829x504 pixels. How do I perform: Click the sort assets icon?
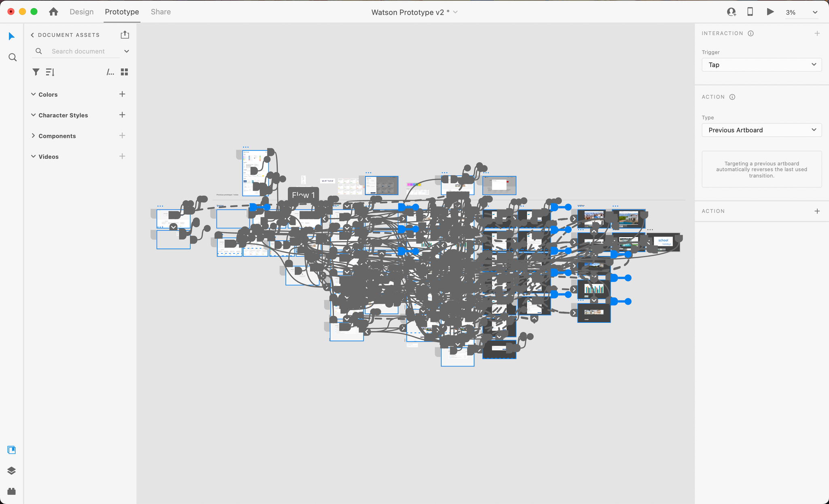50,72
